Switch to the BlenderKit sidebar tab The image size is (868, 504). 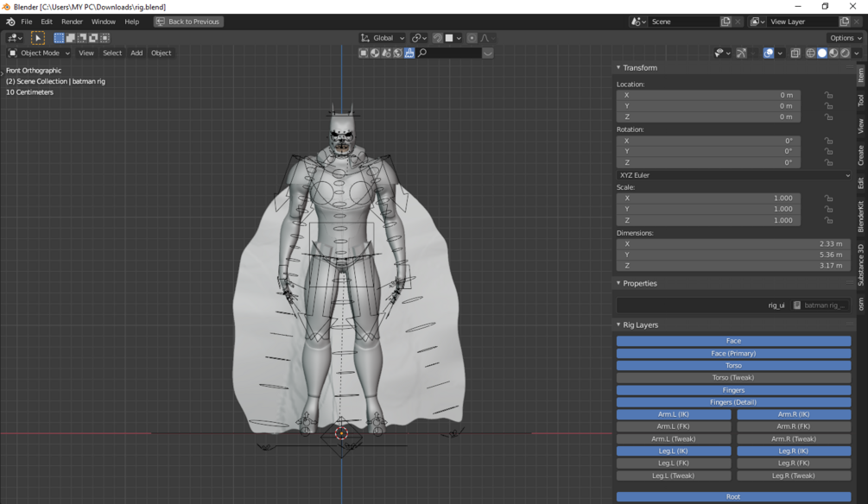(x=861, y=217)
